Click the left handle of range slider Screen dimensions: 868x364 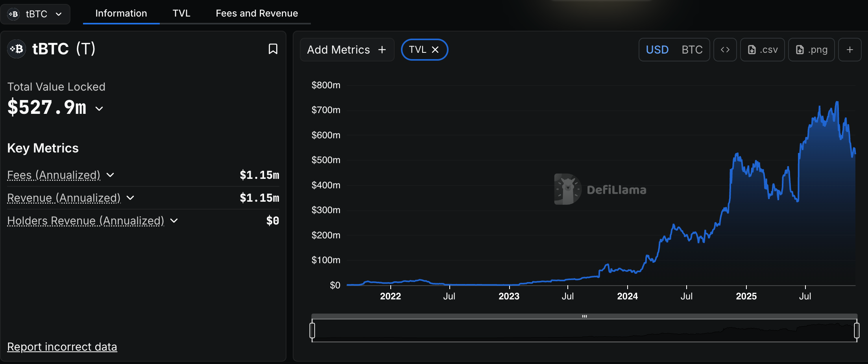point(312,330)
